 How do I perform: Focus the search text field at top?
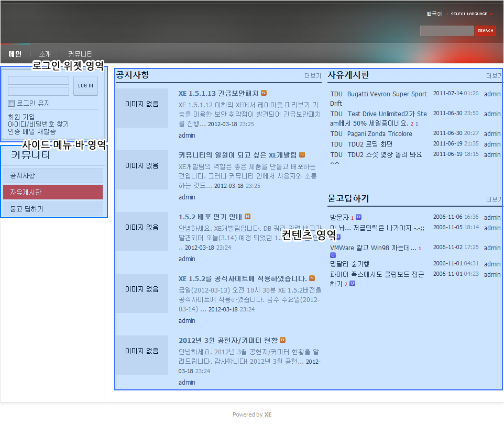tap(446, 31)
